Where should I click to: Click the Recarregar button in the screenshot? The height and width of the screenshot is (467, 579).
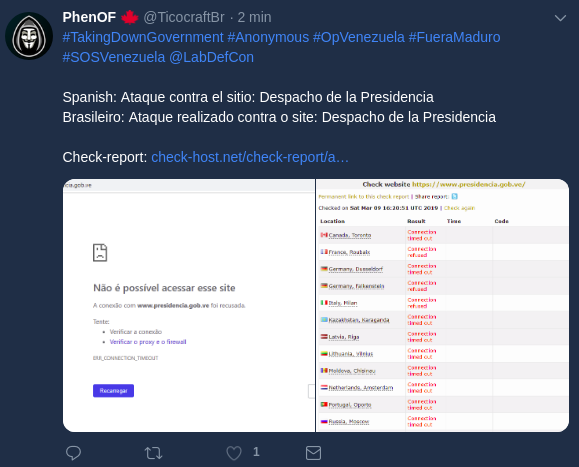pos(113,391)
